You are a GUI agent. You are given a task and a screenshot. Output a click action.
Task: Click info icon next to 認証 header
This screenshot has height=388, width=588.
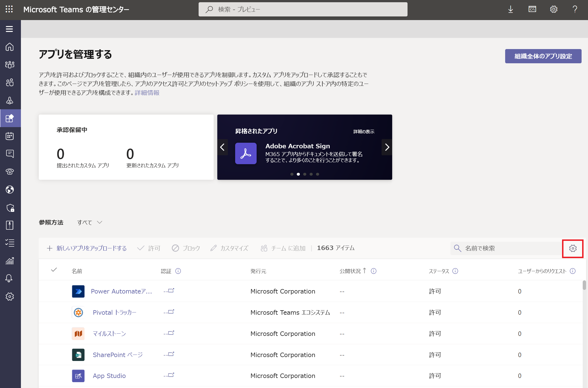coord(178,271)
